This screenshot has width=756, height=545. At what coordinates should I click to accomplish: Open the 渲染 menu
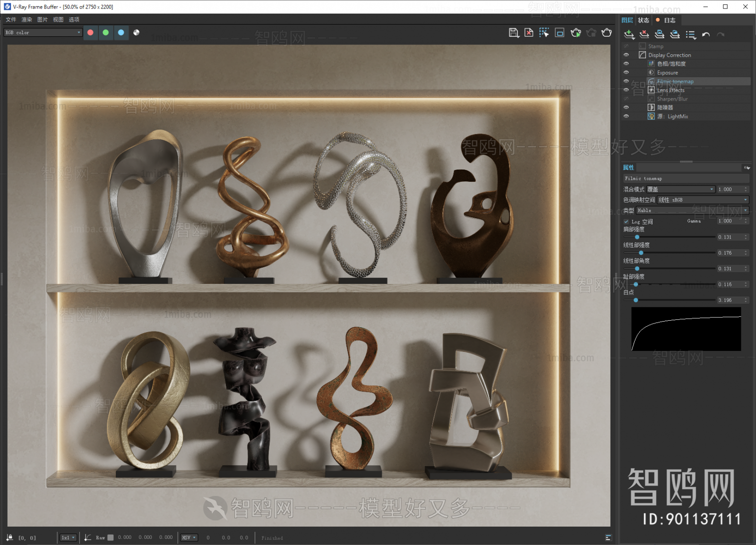[26, 19]
